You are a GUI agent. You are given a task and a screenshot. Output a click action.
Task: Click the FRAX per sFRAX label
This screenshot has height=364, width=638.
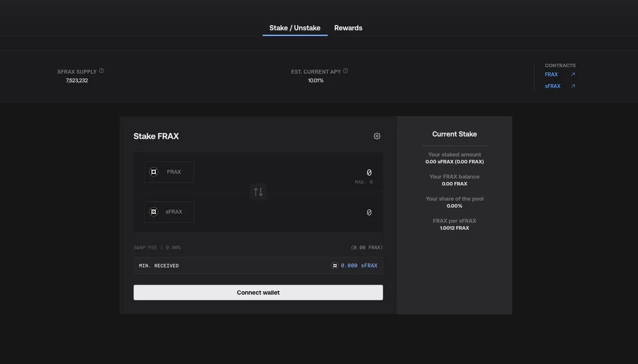[455, 221]
